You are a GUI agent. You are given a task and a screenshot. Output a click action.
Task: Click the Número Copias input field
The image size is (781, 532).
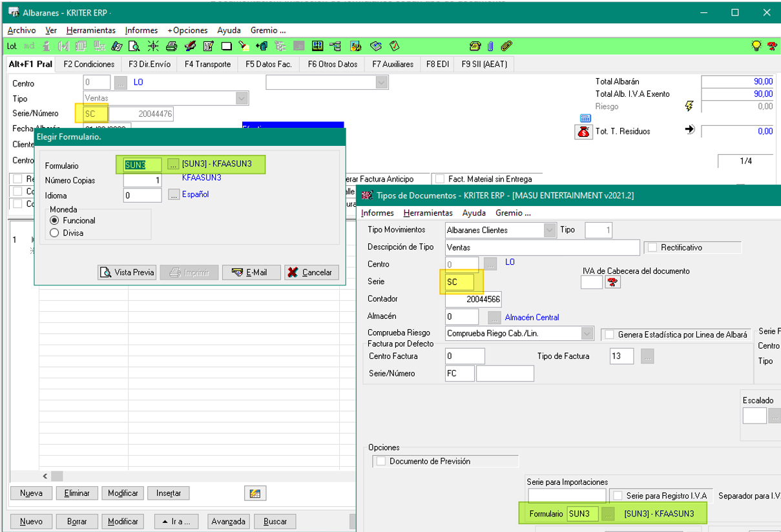pyautogui.click(x=143, y=181)
